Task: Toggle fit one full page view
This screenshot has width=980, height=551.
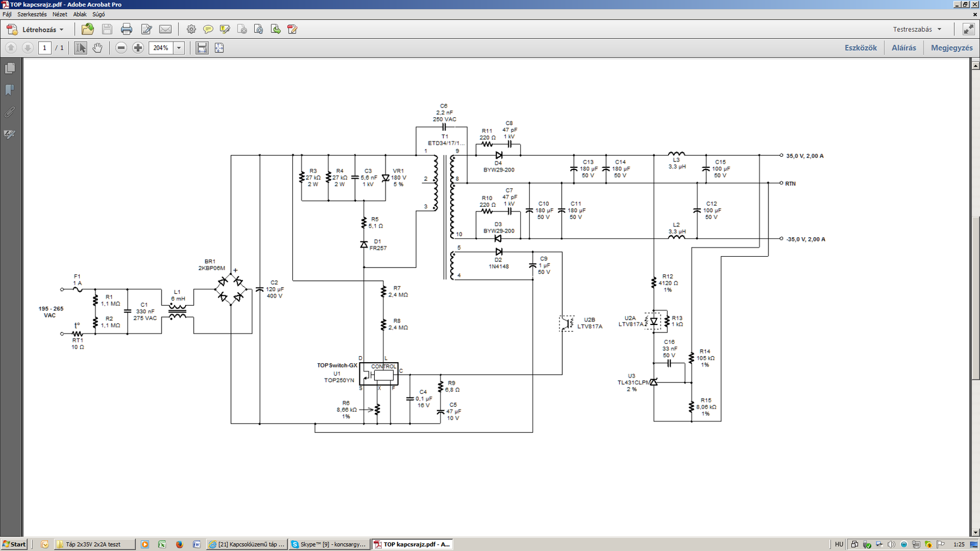Action: click(x=219, y=48)
